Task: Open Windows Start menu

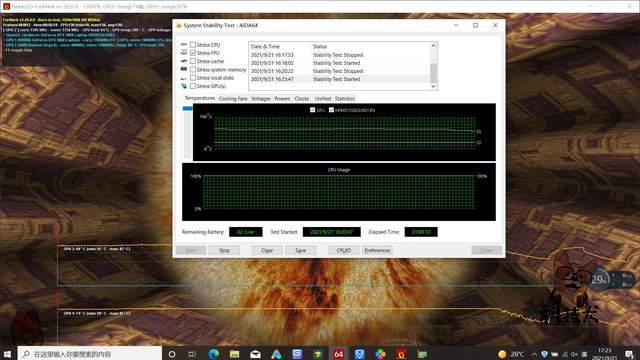Action: click(7, 353)
